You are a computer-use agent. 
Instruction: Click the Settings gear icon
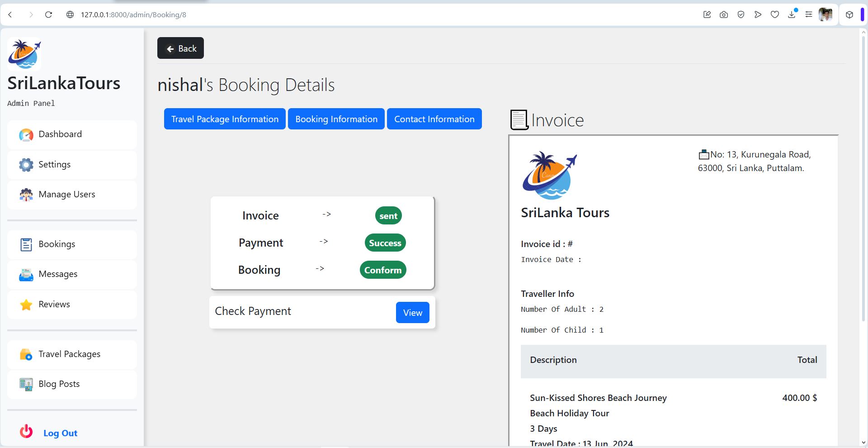[x=26, y=165]
